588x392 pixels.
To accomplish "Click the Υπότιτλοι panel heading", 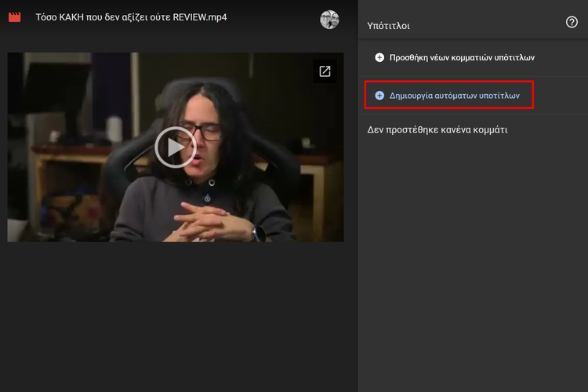I will 389,26.
